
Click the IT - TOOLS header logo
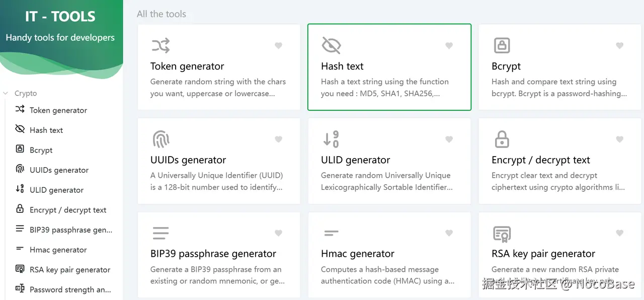[x=60, y=17]
